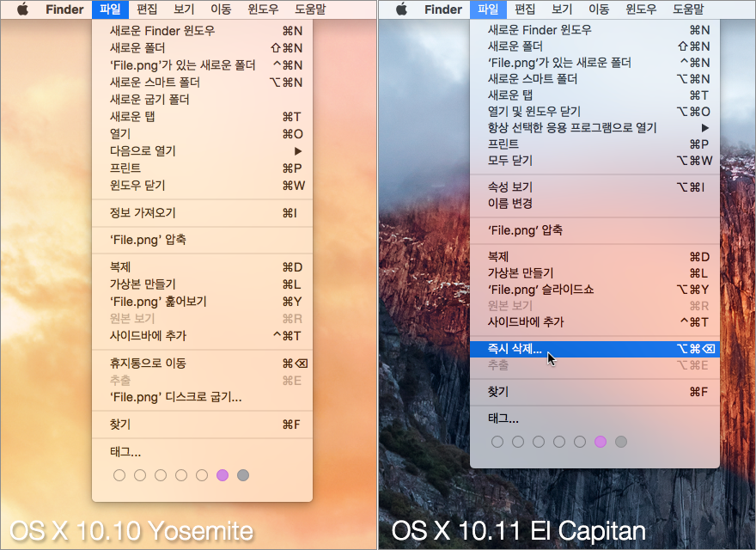The image size is (756, 550).
Task: Choose 프린트 in El Capitan menu
Action: tap(595, 144)
